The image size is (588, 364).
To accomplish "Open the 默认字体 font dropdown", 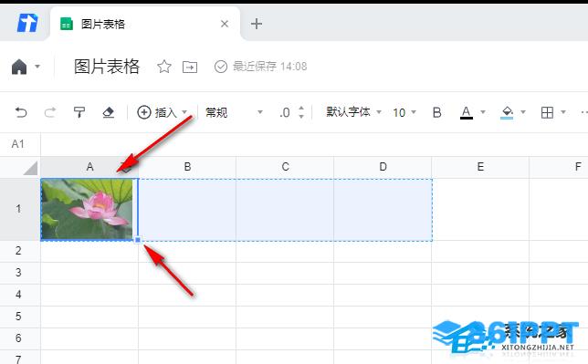I will [353, 111].
